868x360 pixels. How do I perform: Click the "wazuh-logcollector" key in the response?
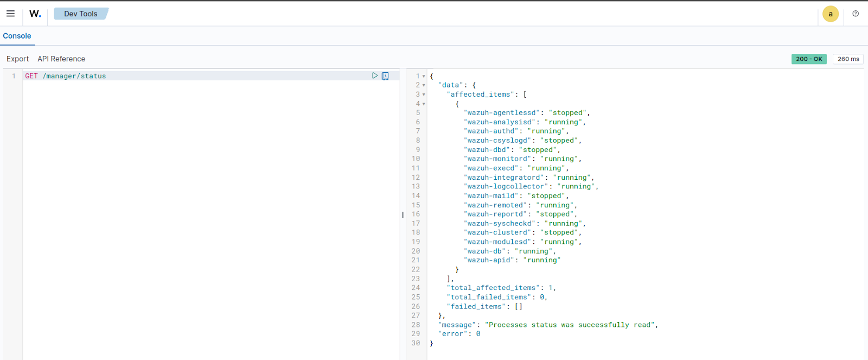click(506, 186)
